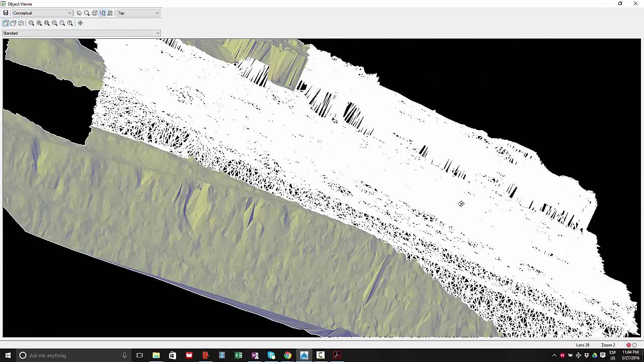Click the zoom extents magnifier icon

tap(47, 23)
